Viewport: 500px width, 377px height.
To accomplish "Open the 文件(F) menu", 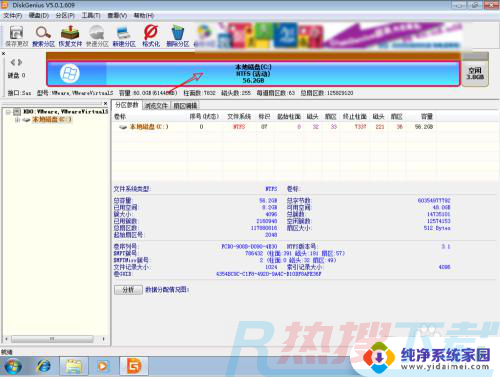I will pyautogui.click(x=13, y=16).
